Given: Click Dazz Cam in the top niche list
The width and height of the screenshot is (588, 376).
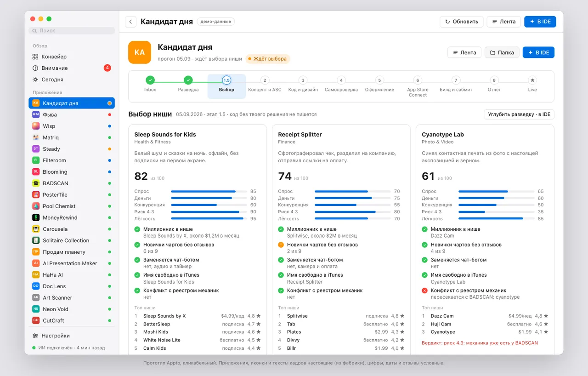Looking at the screenshot, I should click(442, 316).
